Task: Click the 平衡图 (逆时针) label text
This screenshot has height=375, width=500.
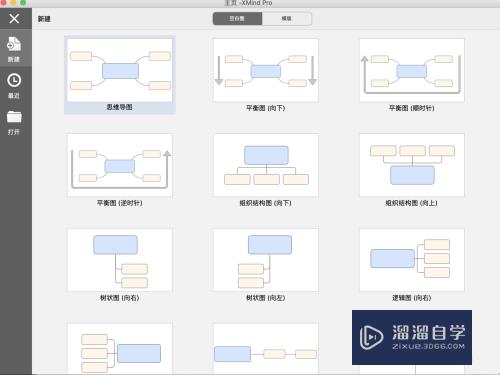Action: point(120,203)
